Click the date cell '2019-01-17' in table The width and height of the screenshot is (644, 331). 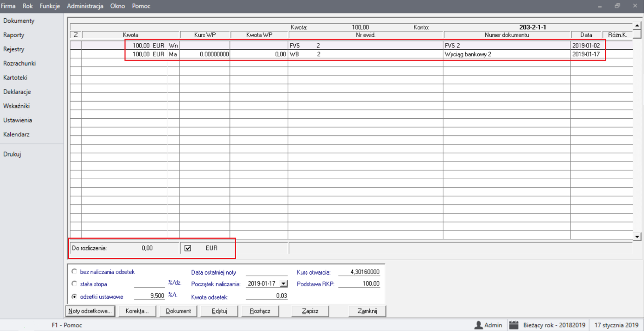point(586,54)
